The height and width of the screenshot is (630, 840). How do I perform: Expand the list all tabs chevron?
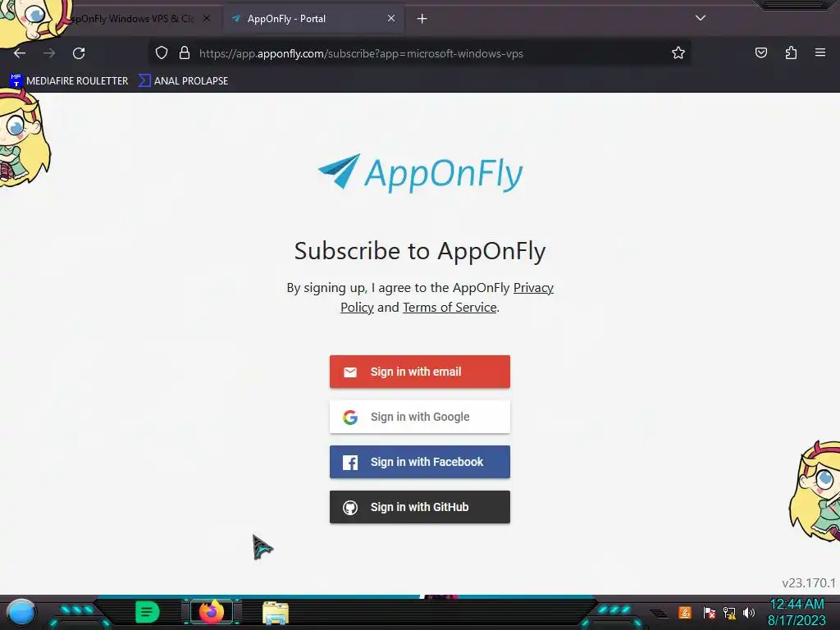701,18
